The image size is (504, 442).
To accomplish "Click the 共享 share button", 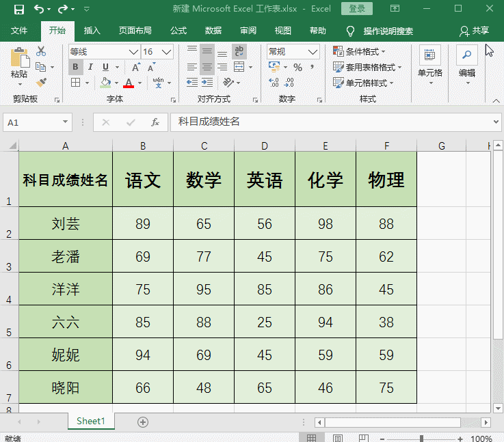I will (x=475, y=31).
